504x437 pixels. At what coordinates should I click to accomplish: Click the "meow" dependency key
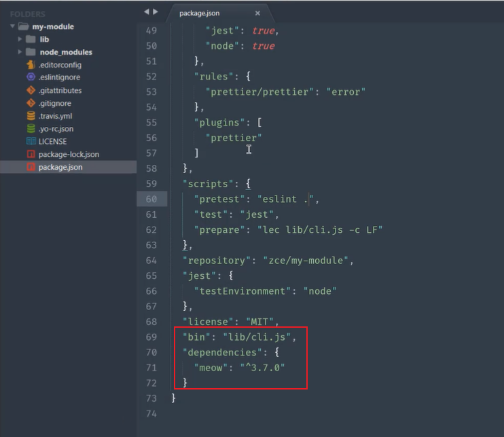pos(211,368)
